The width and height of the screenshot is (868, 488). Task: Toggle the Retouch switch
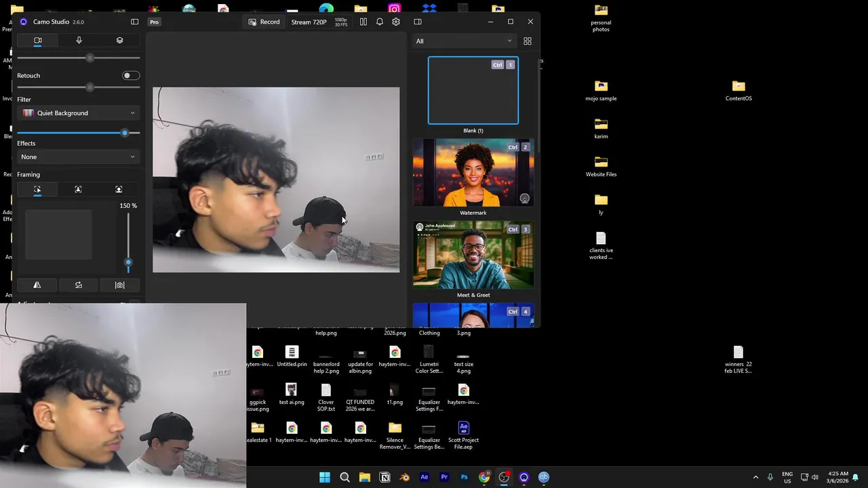pos(131,75)
